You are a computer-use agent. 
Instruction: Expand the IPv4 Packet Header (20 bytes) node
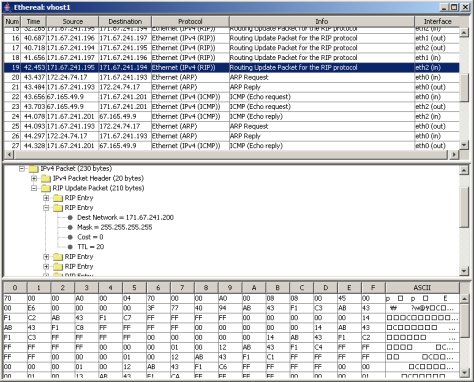click(34, 178)
